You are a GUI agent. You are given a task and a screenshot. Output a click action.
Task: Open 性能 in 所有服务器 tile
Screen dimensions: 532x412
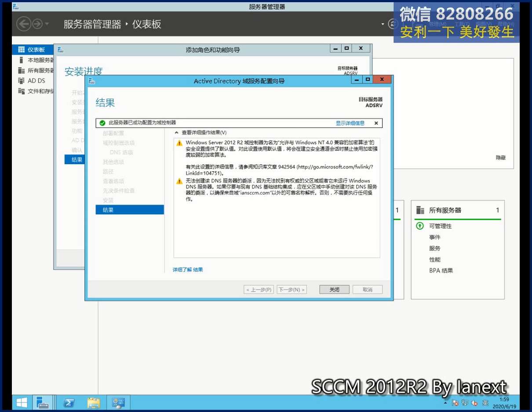point(435,260)
